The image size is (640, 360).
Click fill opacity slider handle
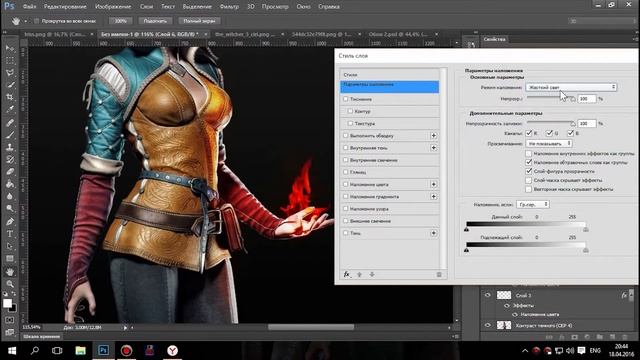click(573, 124)
